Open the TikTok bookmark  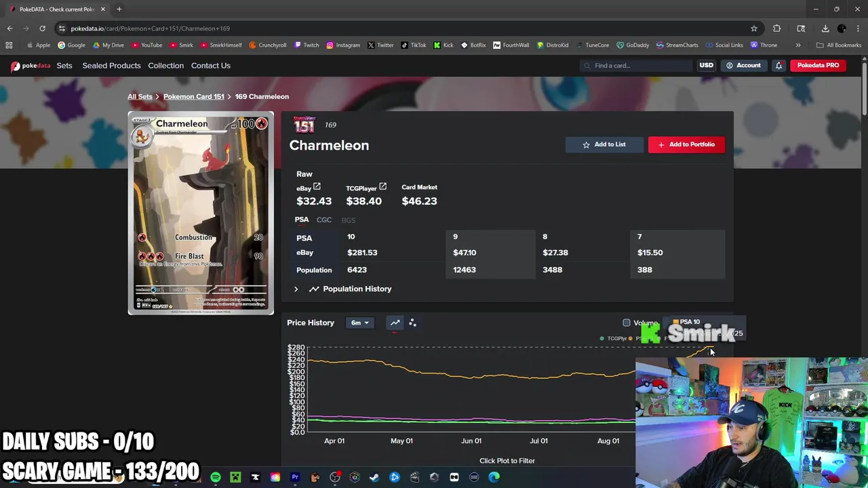414,45
